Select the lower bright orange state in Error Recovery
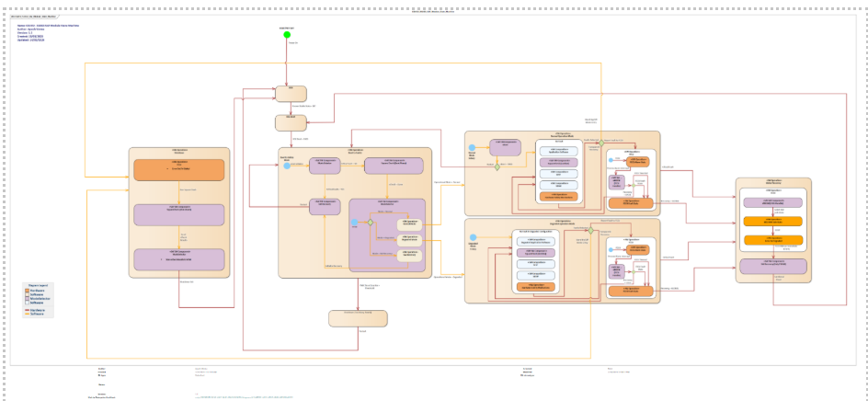The image size is (868, 401). tap(772, 240)
